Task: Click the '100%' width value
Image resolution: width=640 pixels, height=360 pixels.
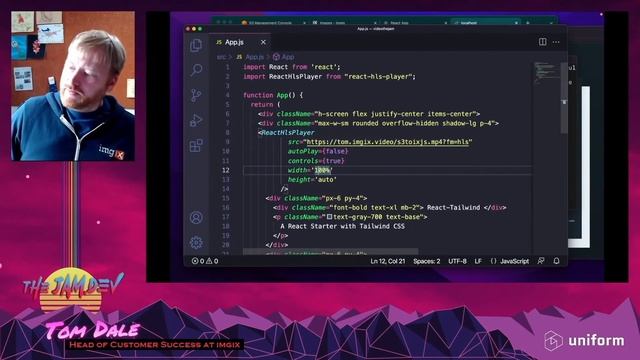Action: click(322, 170)
